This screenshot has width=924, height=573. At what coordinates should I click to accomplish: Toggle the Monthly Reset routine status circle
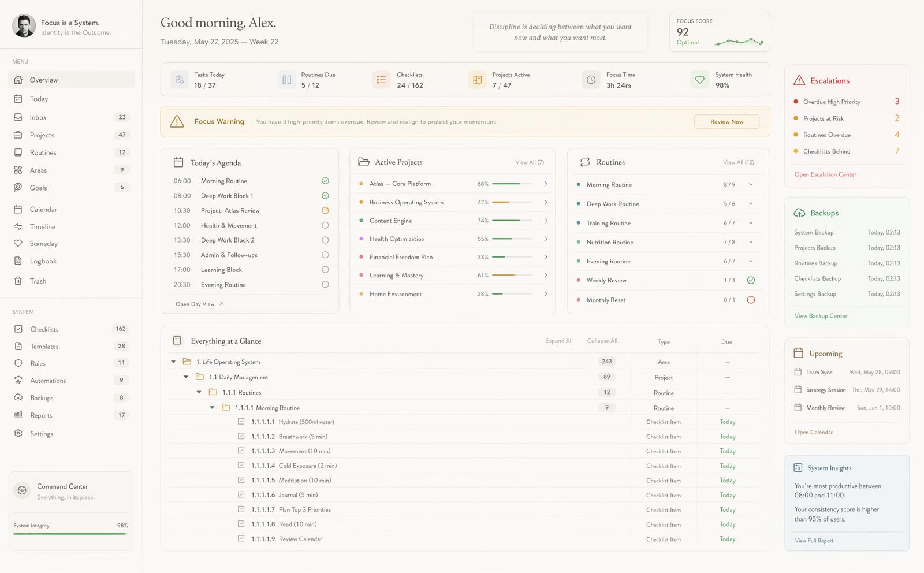(x=751, y=300)
